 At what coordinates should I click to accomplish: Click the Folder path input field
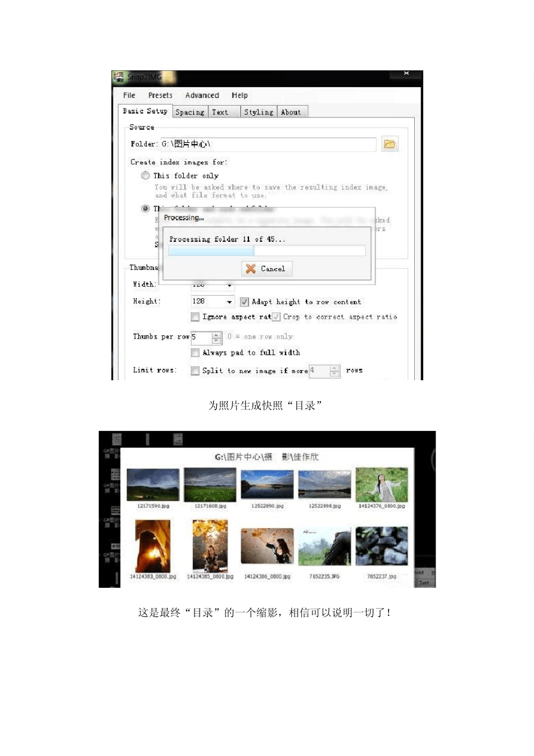[x=268, y=144]
